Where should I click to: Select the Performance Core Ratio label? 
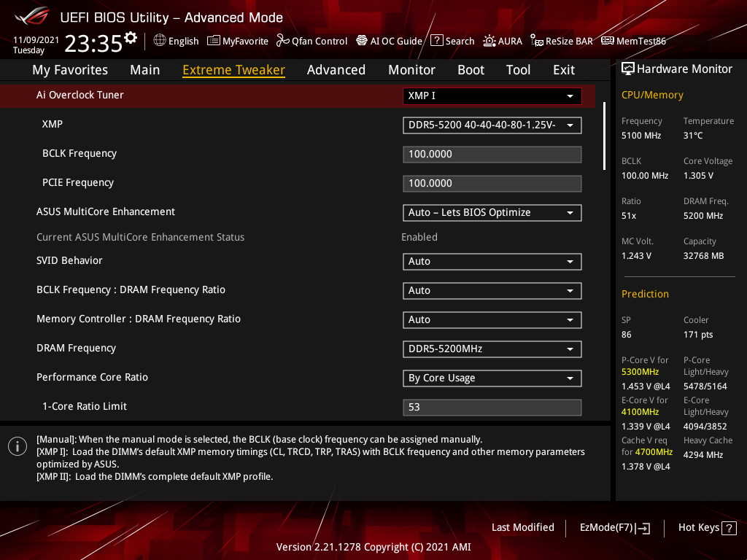point(93,378)
